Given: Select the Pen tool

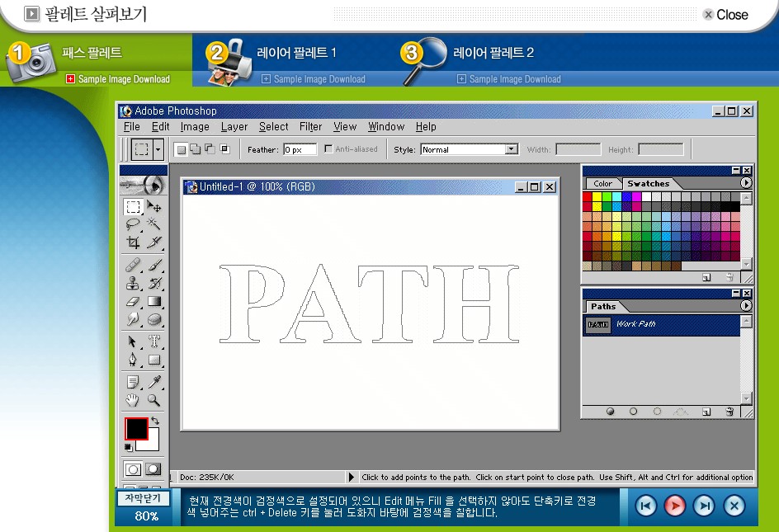Looking at the screenshot, I should tap(133, 359).
